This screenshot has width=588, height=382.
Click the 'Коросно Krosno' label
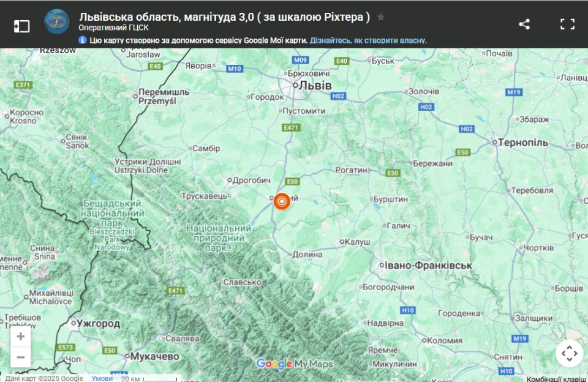(x=26, y=116)
